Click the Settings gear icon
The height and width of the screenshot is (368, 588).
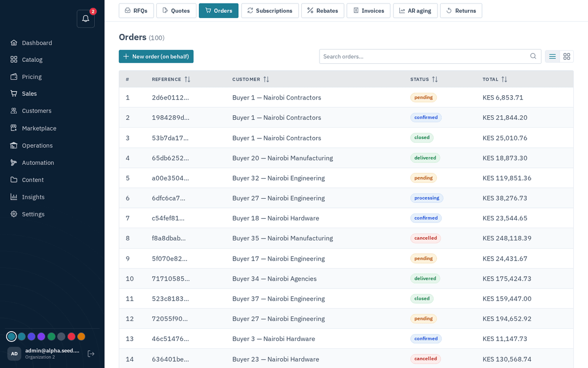point(14,214)
